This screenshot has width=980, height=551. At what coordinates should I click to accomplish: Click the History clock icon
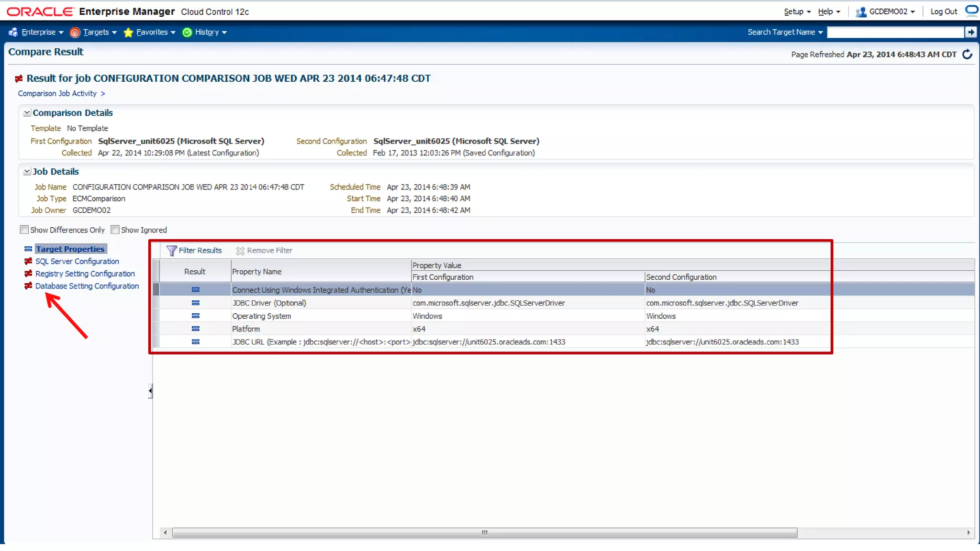pyautogui.click(x=187, y=32)
